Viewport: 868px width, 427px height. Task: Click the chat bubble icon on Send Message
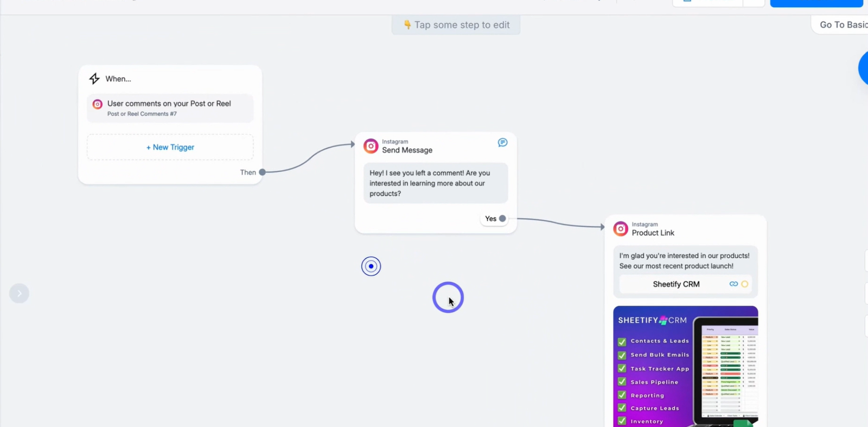tap(502, 143)
